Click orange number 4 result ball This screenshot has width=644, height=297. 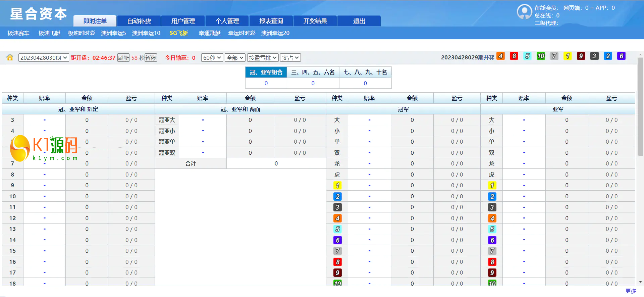click(x=500, y=56)
